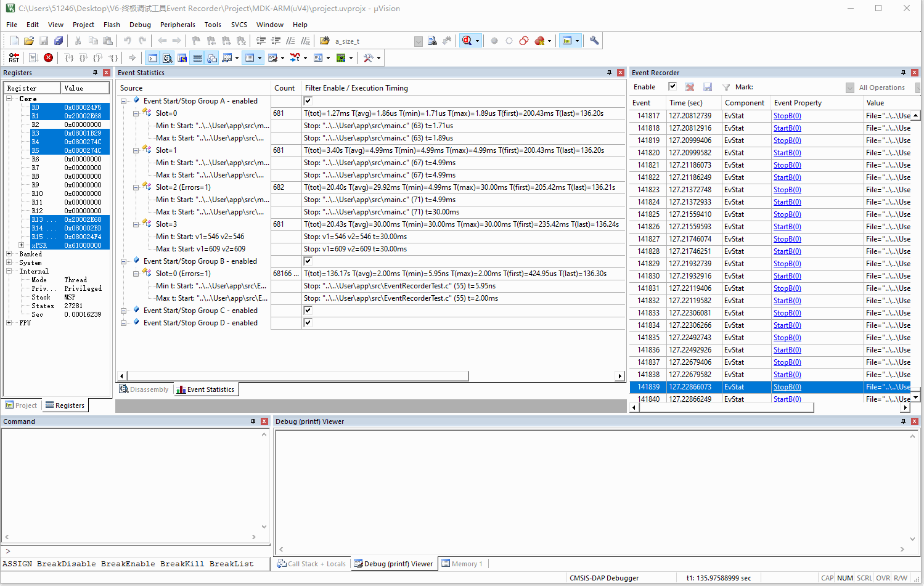Click the Event Recorder clear records icon
Viewport: 924px width, 586px height.
pos(690,87)
